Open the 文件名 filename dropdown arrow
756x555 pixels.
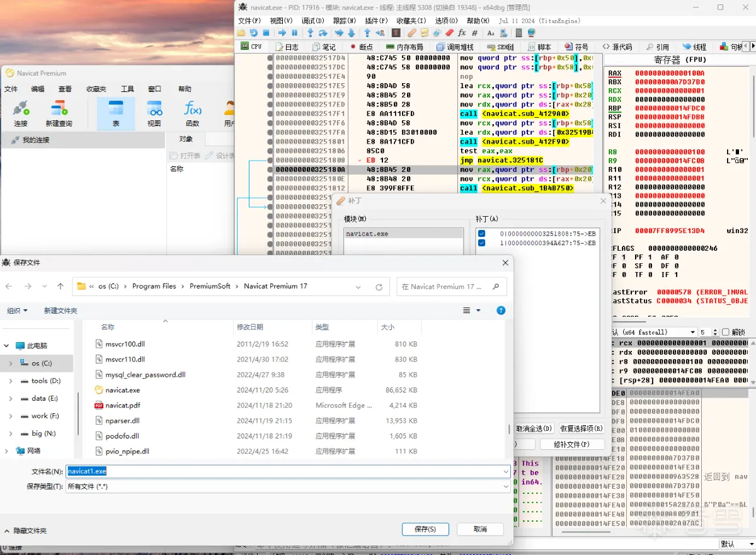pyautogui.click(x=507, y=471)
